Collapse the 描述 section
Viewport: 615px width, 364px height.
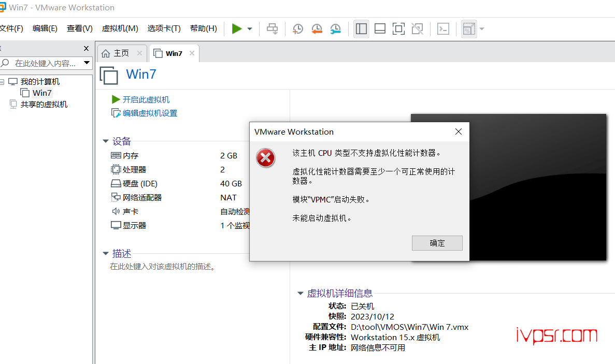(x=106, y=254)
